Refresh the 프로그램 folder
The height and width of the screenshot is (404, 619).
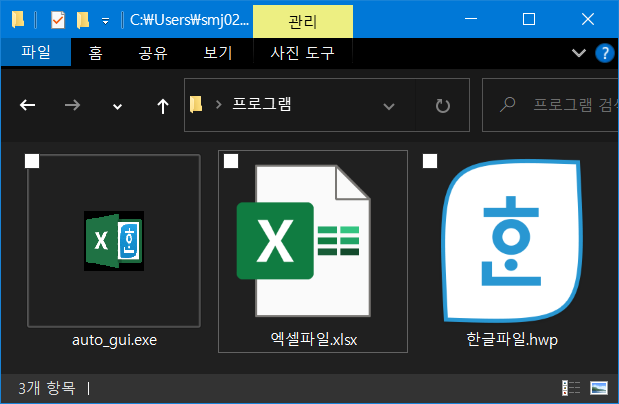click(x=443, y=105)
